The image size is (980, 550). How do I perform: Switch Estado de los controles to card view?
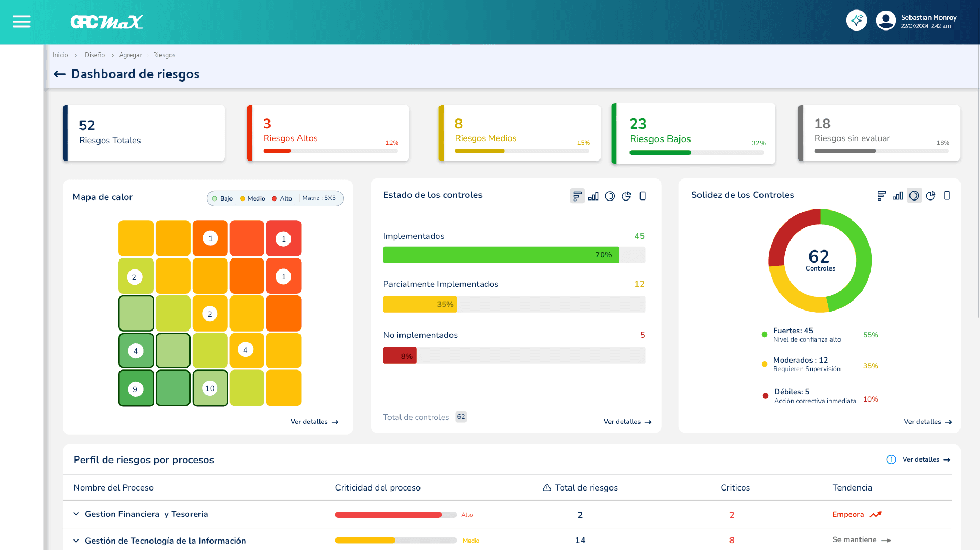643,196
